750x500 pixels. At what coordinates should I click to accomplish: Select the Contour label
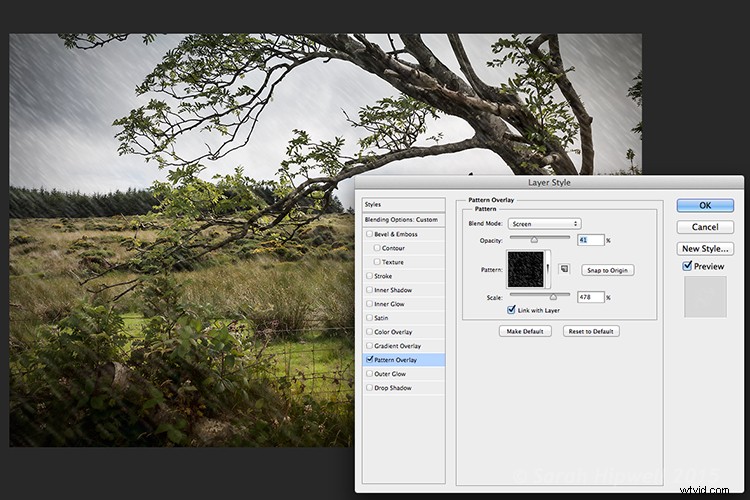click(393, 248)
